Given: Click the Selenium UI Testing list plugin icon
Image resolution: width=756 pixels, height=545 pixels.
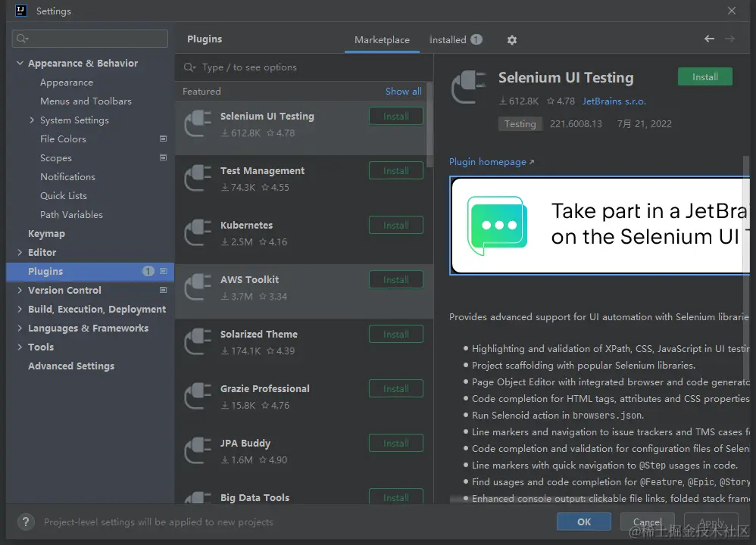Looking at the screenshot, I should coord(198,124).
